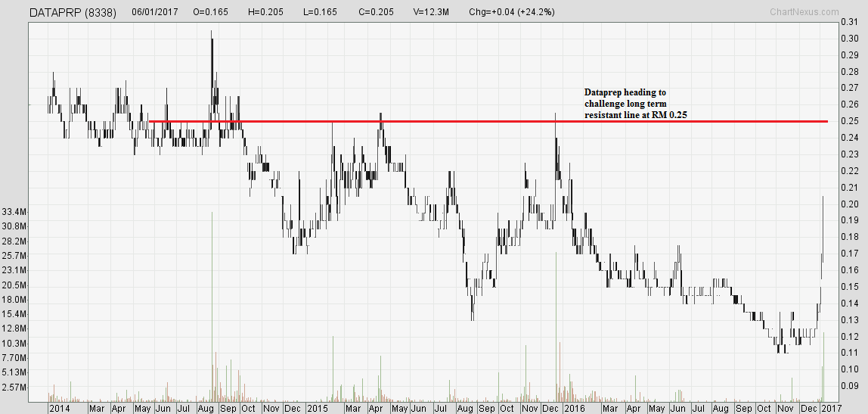Click the 2015 year label on time axis

point(318,409)
